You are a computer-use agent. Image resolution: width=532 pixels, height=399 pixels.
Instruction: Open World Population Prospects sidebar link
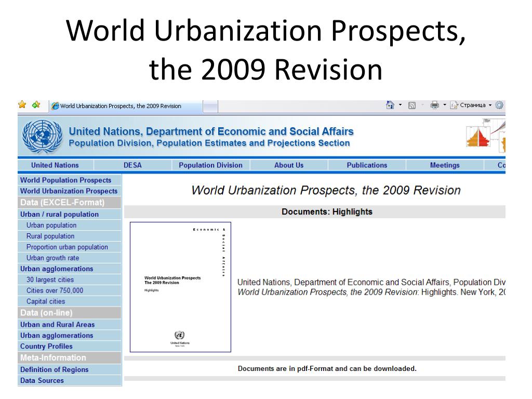[66, 180]
